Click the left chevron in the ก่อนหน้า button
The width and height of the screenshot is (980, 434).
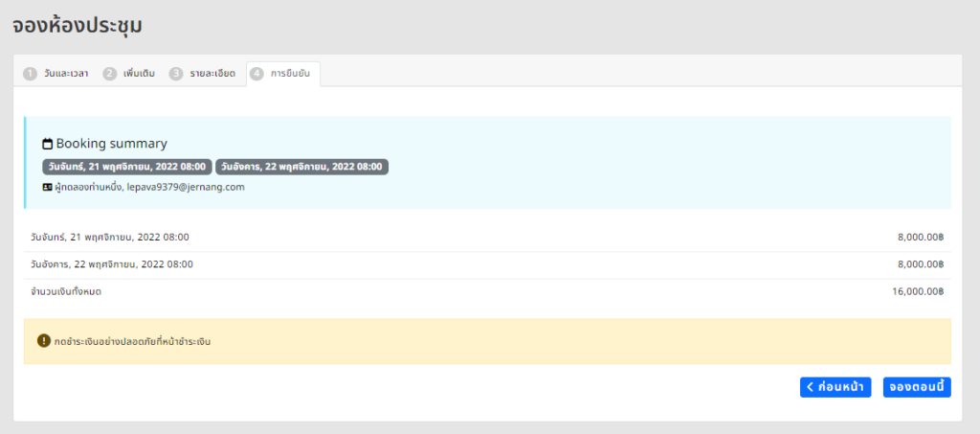(811, 387)
